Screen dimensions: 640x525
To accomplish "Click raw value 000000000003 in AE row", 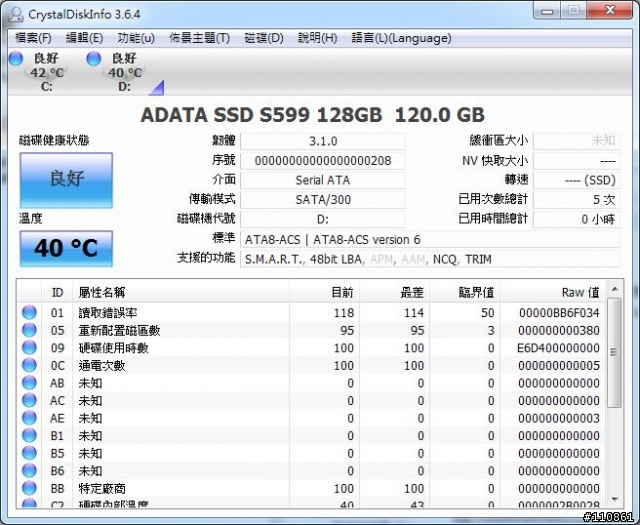I will 559,418.
